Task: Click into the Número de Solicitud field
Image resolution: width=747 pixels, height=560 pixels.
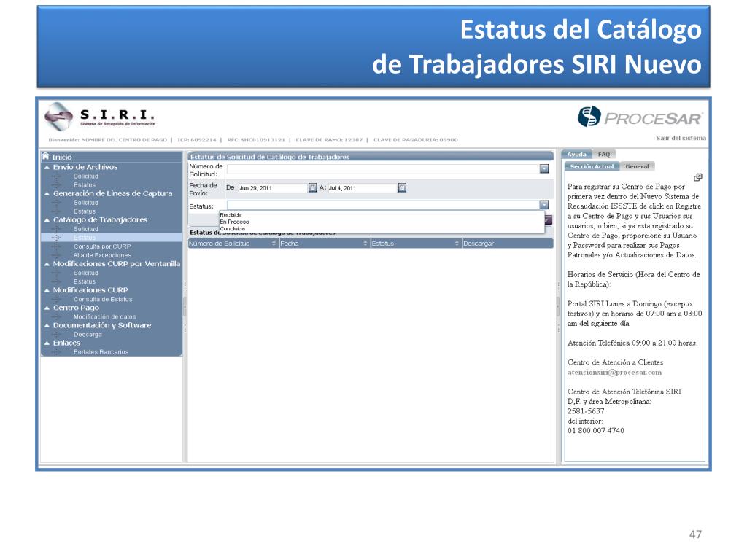Action: coord(383,168)
